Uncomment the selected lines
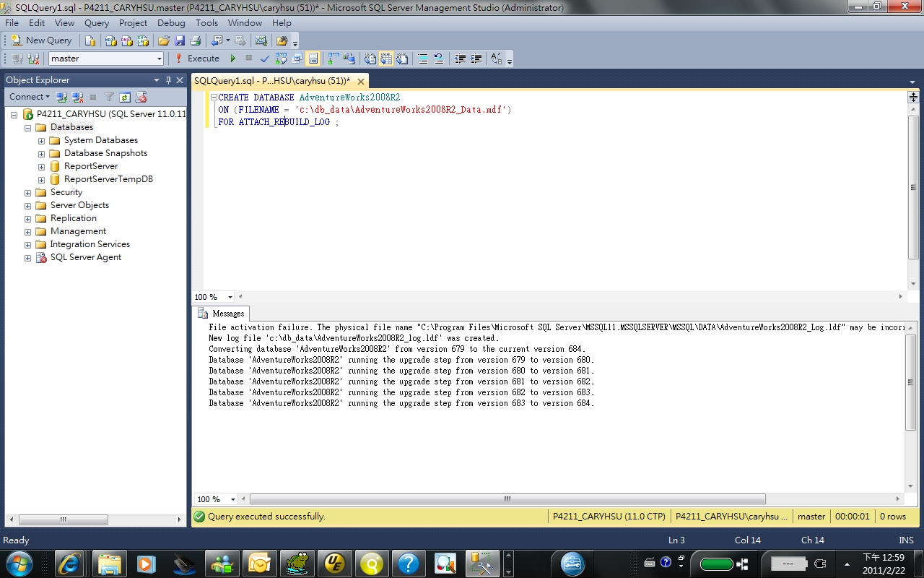This screenshot has width=924, height=578. 439,59
